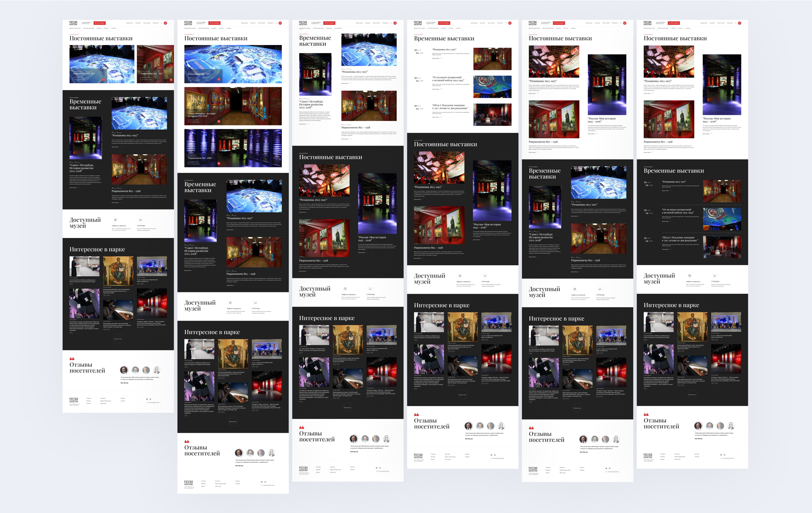Click ticket icon on Рюриковичи 862-1598 card in second page
The height and width of the screenshot is (513, 812).
218,163
